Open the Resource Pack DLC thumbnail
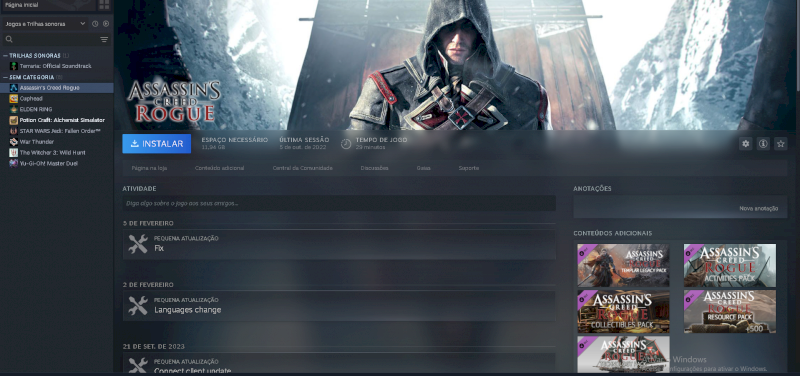 tap(730, 311)
